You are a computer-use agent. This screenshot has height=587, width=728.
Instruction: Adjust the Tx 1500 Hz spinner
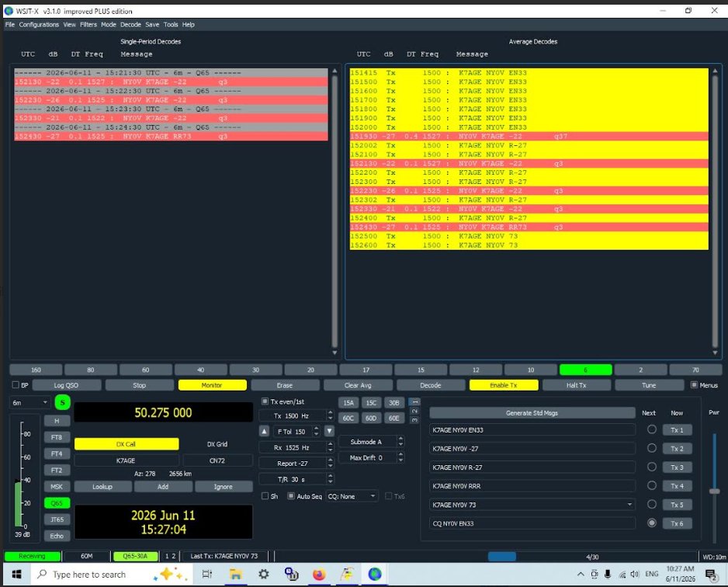[x=296, y=415]
